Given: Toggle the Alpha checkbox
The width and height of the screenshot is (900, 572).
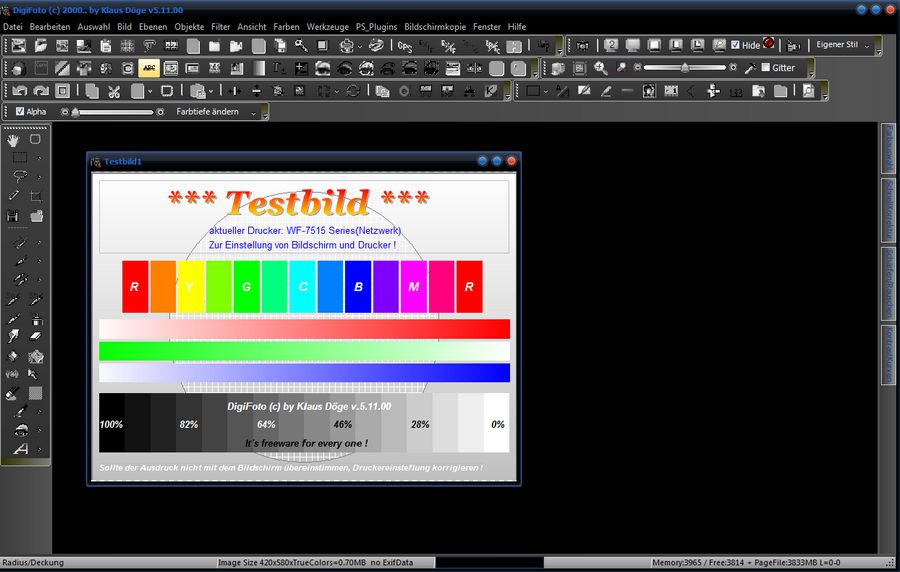Looking at the screenshot, I should point(21,112).
